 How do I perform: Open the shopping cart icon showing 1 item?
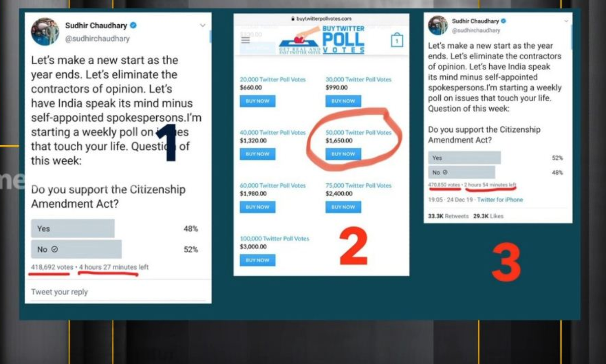pos(397,40)
